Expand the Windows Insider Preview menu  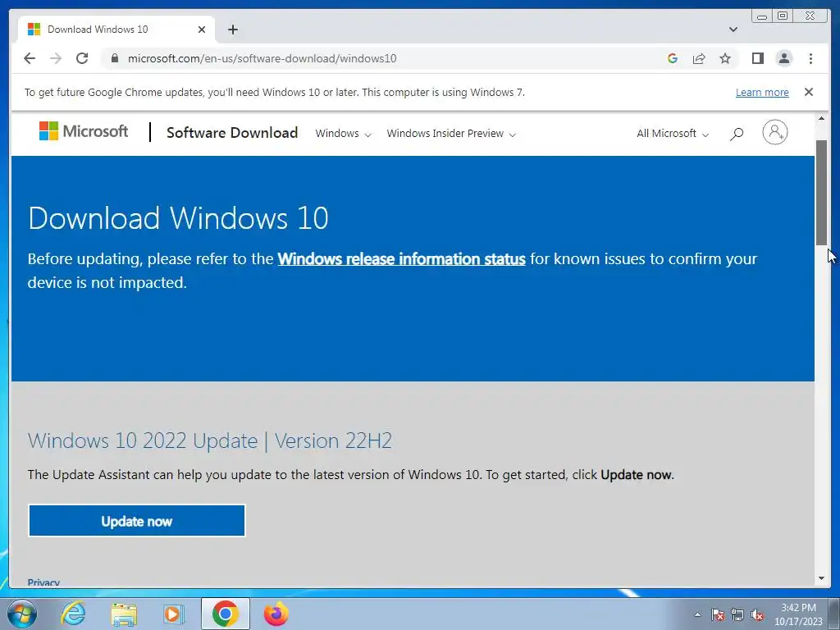(x=451, y=134)
